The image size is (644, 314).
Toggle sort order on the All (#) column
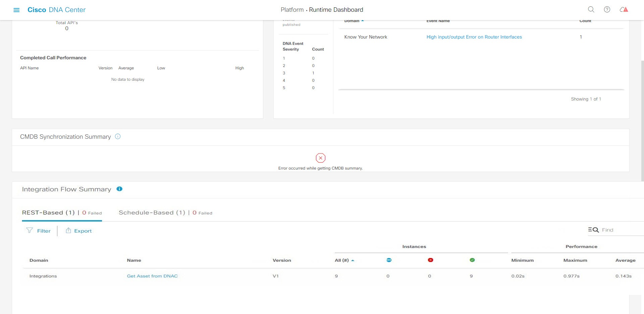(353, 260)
